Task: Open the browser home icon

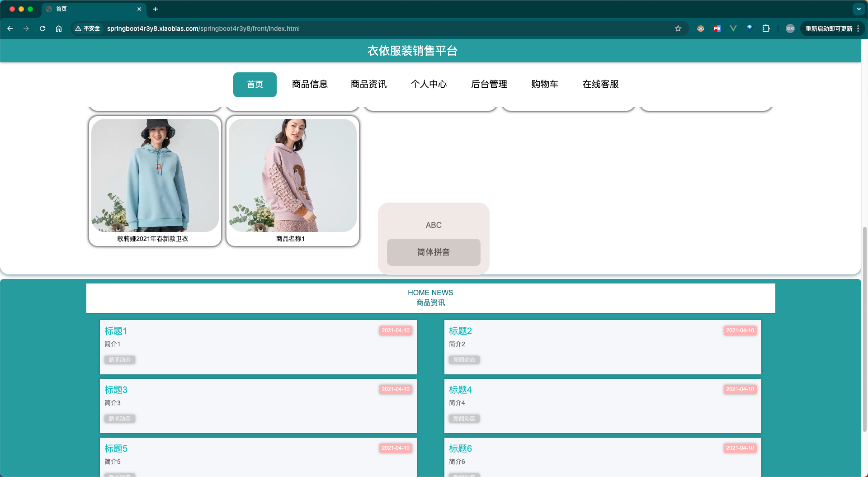Action: [x=59, y=28]
